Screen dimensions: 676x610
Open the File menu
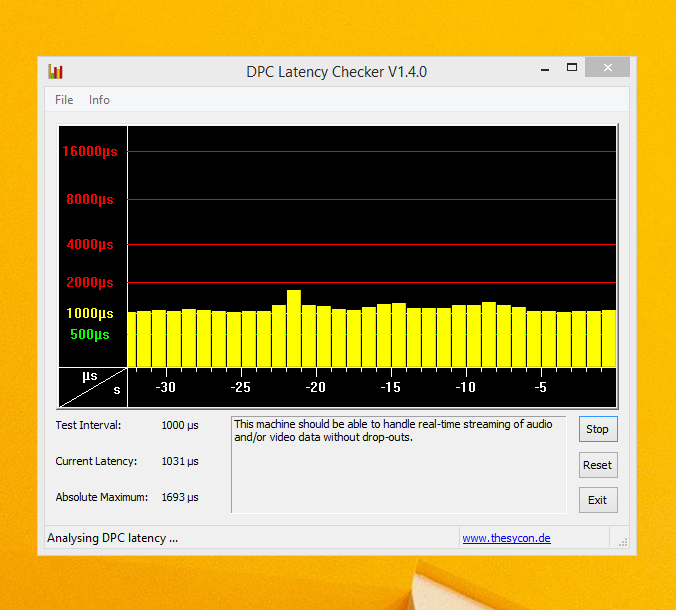tap(64, 100)
